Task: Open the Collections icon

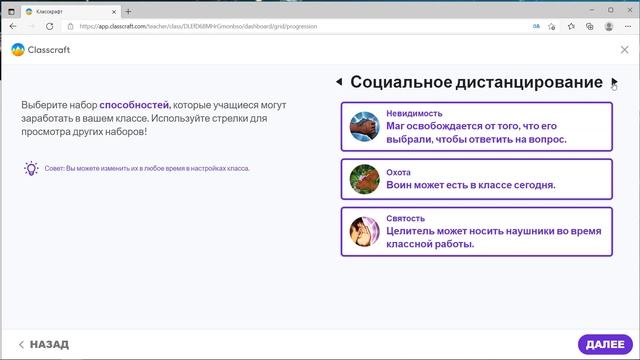Action: 590,26
